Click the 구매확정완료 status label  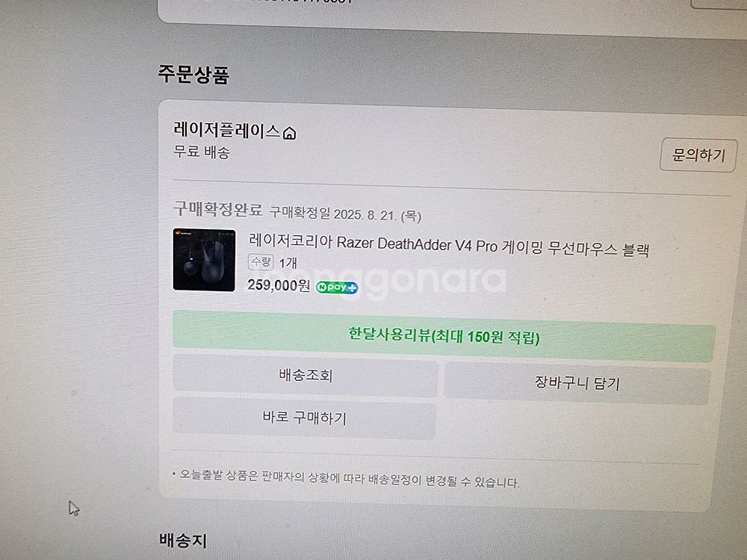pos(218,209)
